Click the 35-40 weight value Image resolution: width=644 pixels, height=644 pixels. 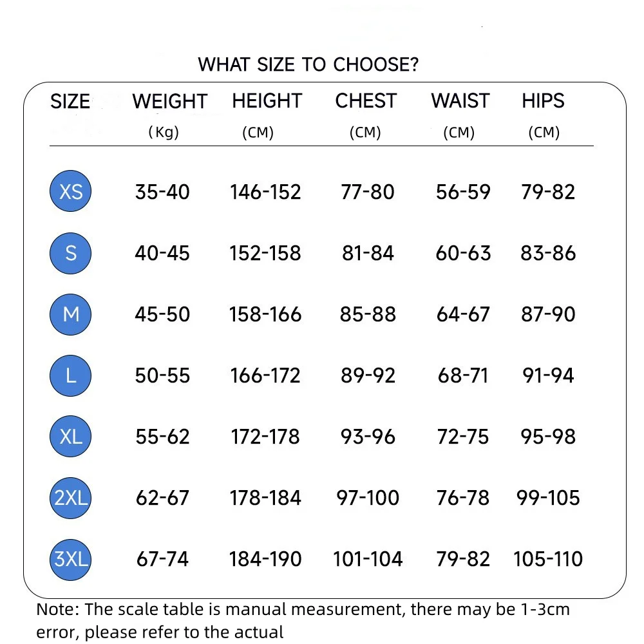tap(162, 192)
